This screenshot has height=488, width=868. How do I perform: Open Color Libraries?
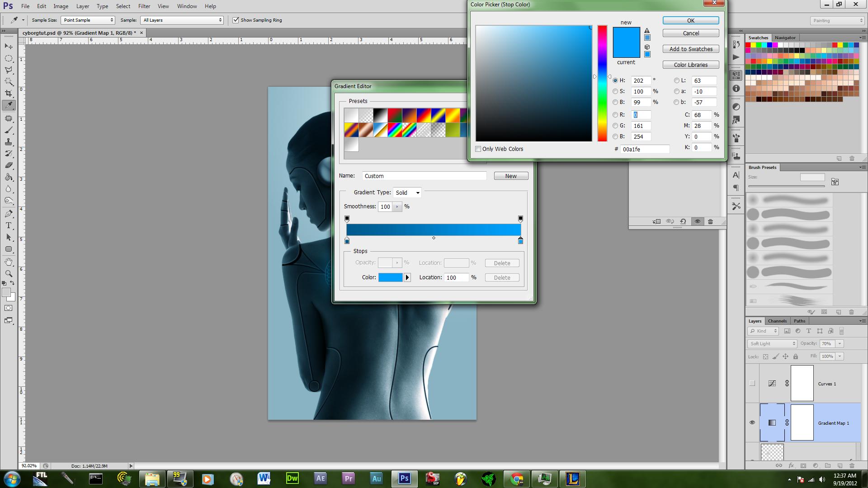click(x=691, y=65)
